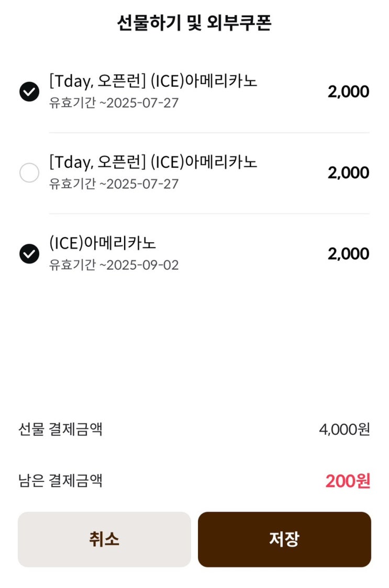The height and width of the screenshot is (588, 389).
Task: Uncheck the first Tday 오픈런 아메리카노 coupon
Action: click(29, 92)
